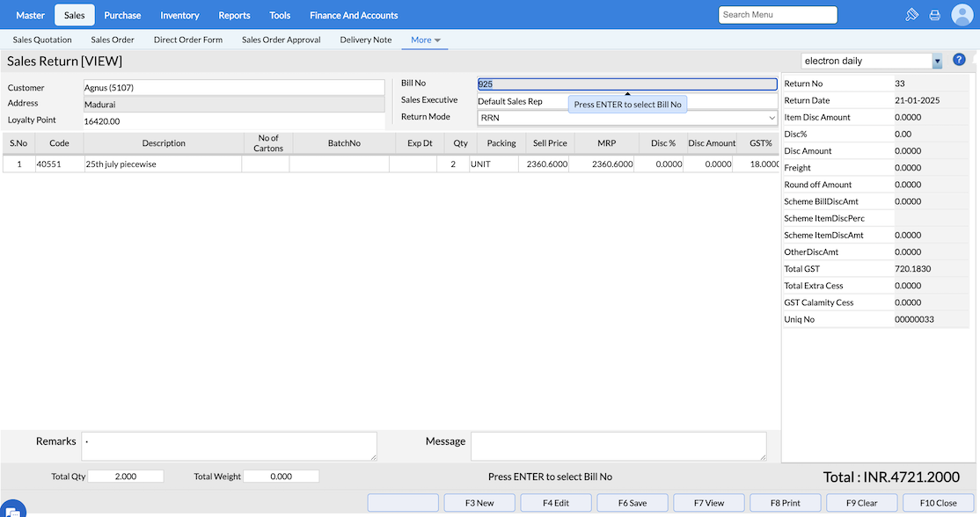Open the Return Mode dropdown

[627, 117]
